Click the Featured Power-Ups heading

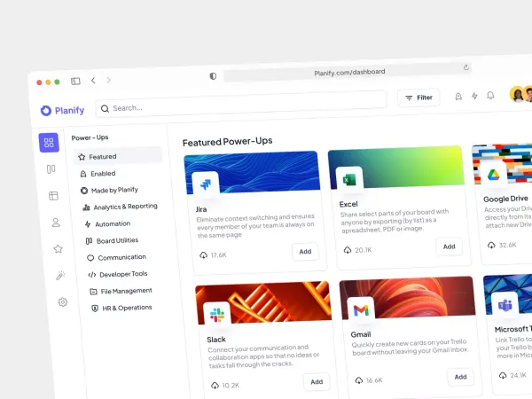click(x=227, y=142)
